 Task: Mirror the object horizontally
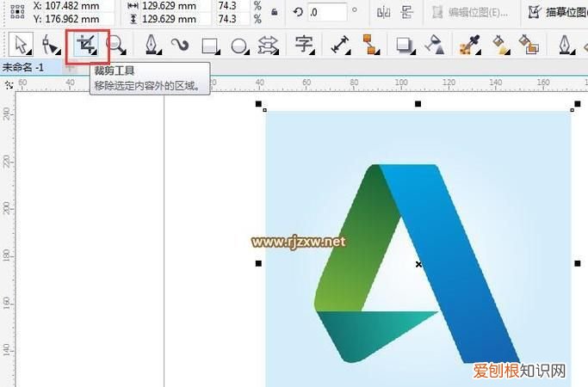point(384,11)
